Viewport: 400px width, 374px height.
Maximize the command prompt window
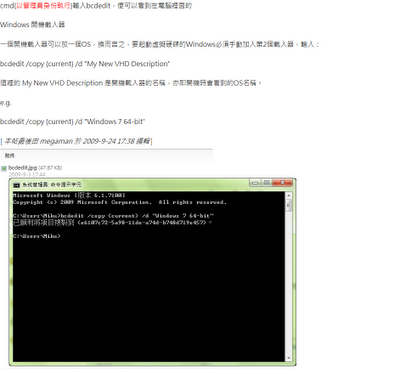coord(267,183)
